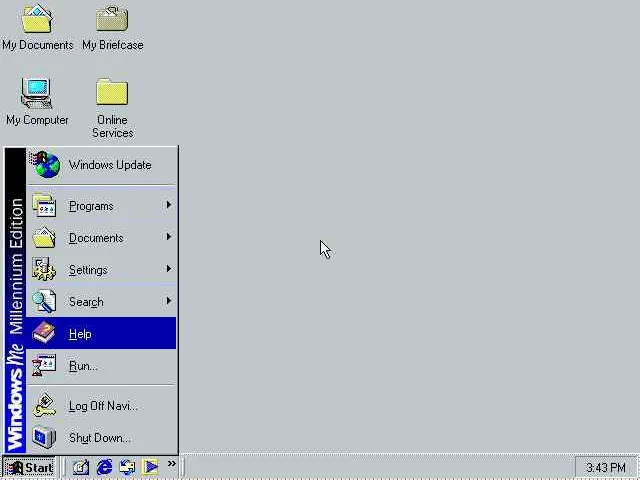
Task: Select the Online Services folder icon
Action: pyautogui.click(x=112, y=92)
